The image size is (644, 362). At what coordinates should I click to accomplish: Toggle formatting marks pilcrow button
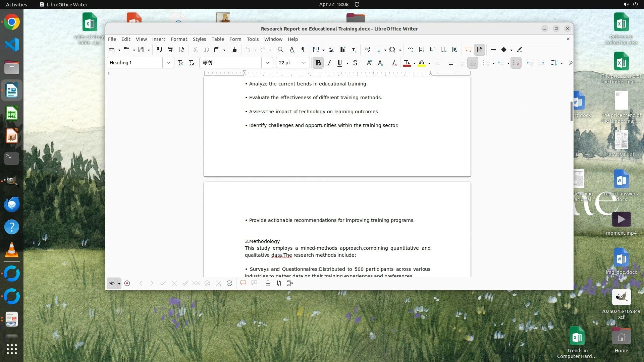click(x=303, y=50)
